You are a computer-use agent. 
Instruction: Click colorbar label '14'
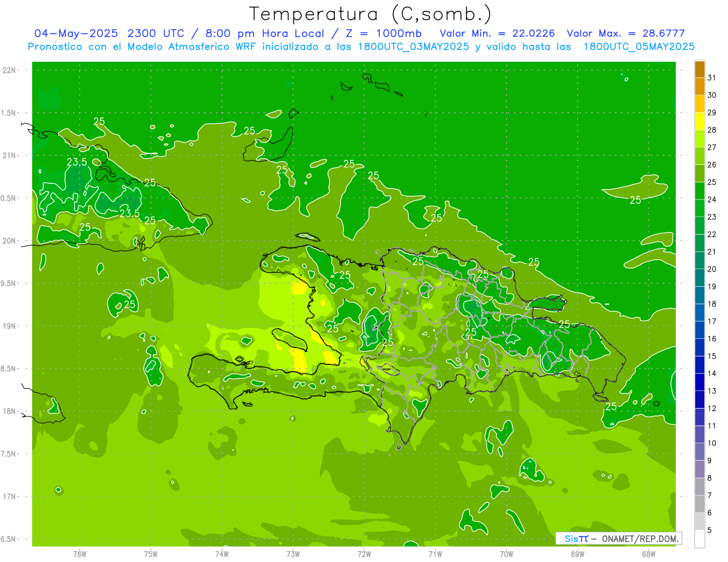(712, 373)
